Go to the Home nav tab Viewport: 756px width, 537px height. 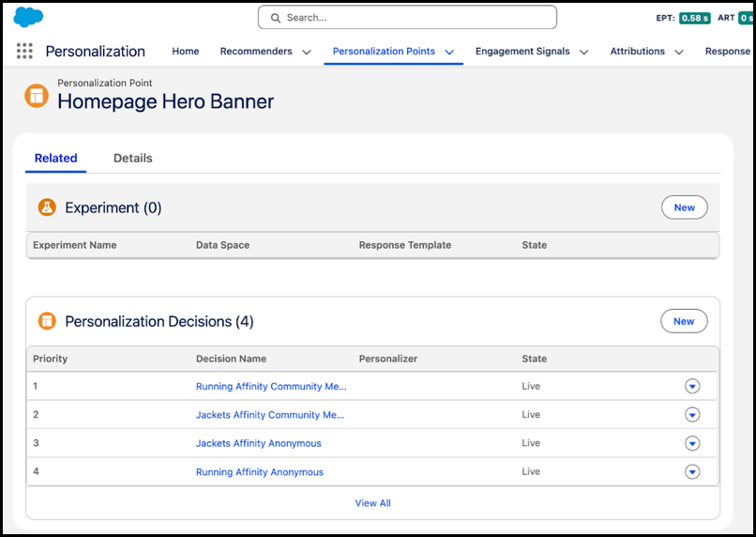click(x=186, y=51)
